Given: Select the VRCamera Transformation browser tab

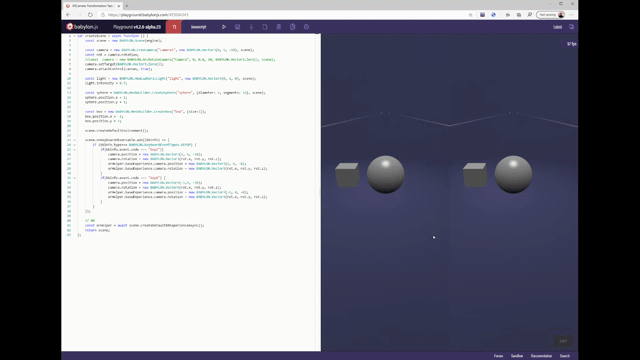Looking at the screenshot, I should click(93, 6).
